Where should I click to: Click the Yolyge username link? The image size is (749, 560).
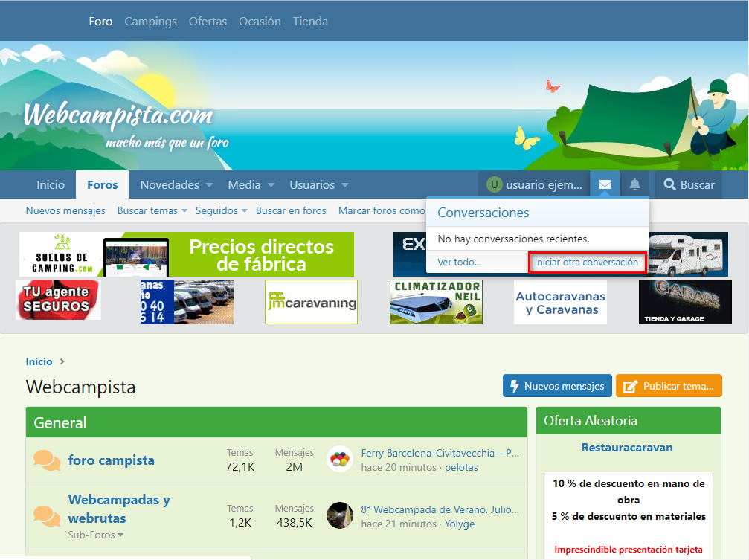click(x=460, y=524)
